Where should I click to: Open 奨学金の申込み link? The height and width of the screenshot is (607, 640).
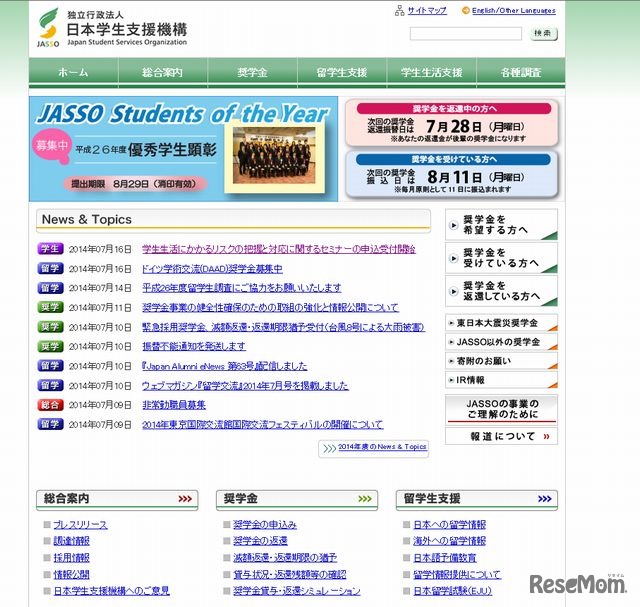click(265, 525)
